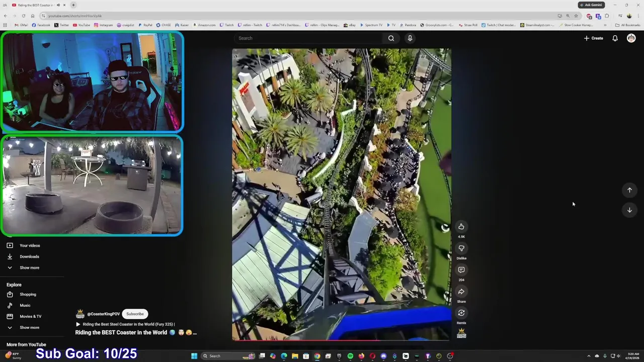
Task: Open the Pandora bookmark
Action: 408,25
